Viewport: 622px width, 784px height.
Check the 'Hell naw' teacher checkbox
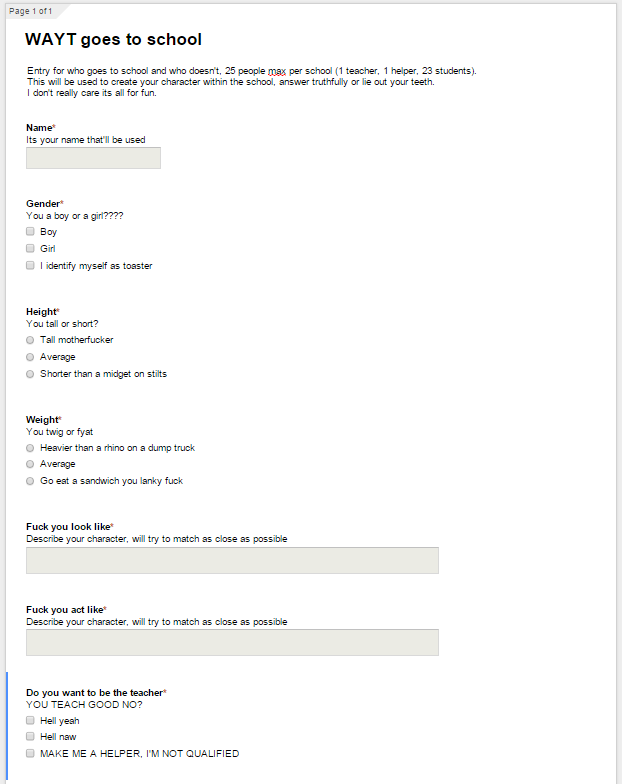(30, 736)
